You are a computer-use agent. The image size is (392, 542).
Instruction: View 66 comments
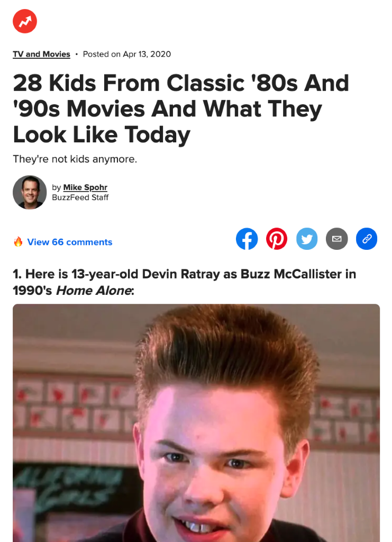70,242
